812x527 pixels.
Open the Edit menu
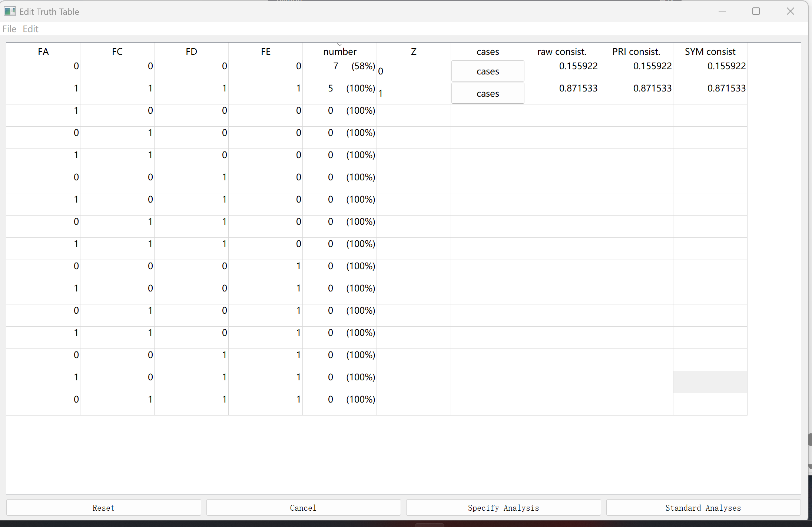coord(30,29)
